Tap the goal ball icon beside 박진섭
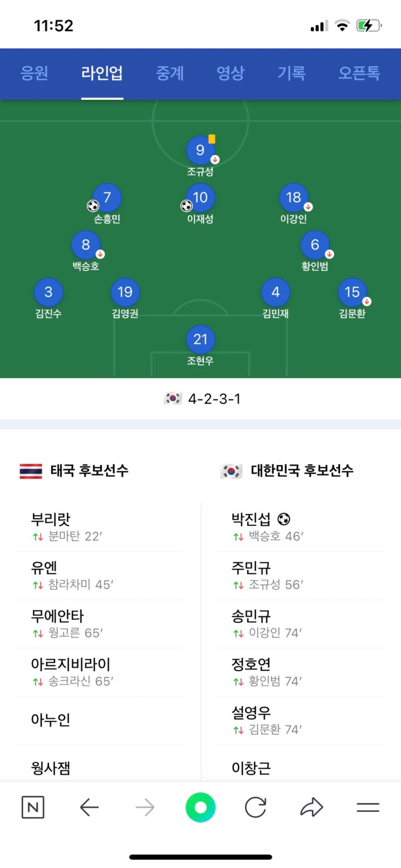 pos(284,519)
